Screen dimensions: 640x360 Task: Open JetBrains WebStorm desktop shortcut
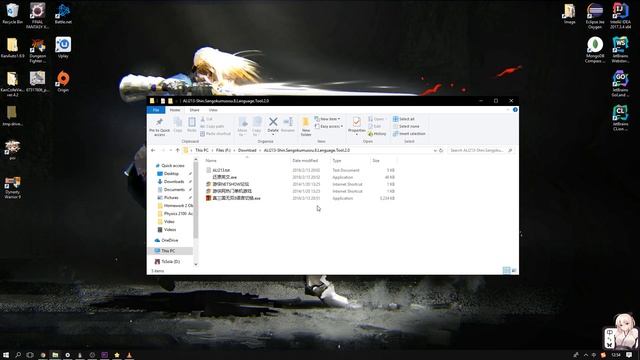tap(620, 50)
